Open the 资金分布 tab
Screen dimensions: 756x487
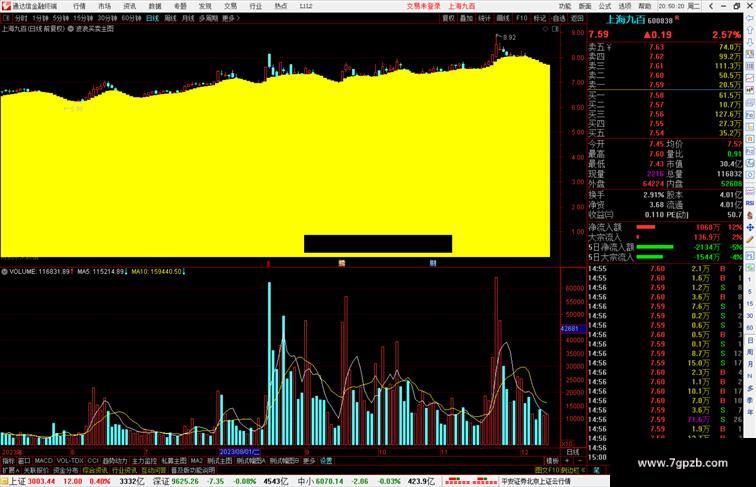point(66,470)
